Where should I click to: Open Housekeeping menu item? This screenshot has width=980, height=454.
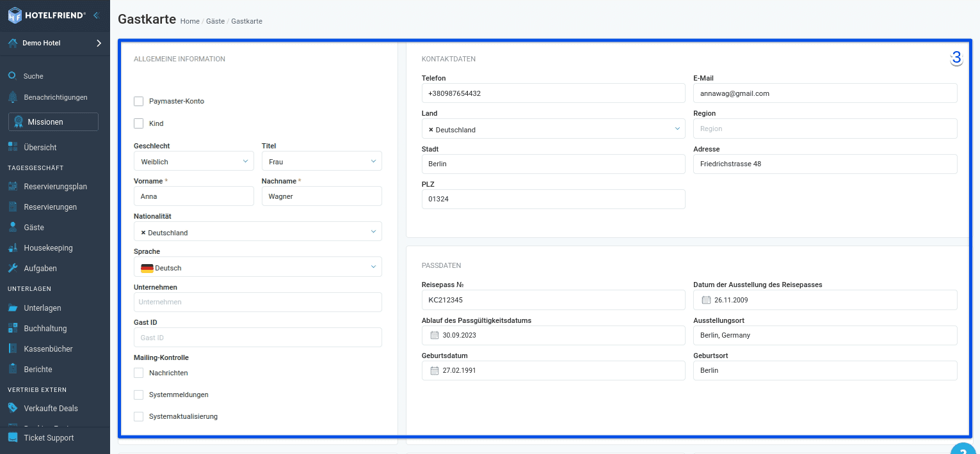48,248
